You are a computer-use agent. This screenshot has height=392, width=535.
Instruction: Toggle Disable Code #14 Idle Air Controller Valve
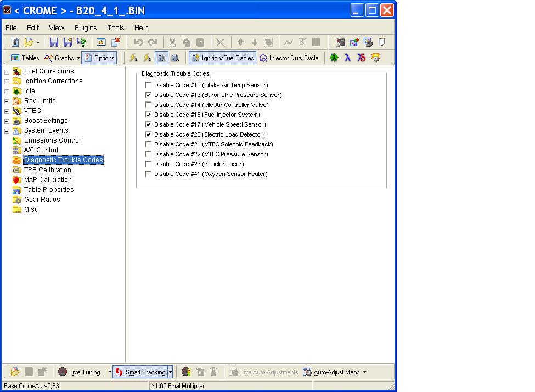[x=148, y=105]
